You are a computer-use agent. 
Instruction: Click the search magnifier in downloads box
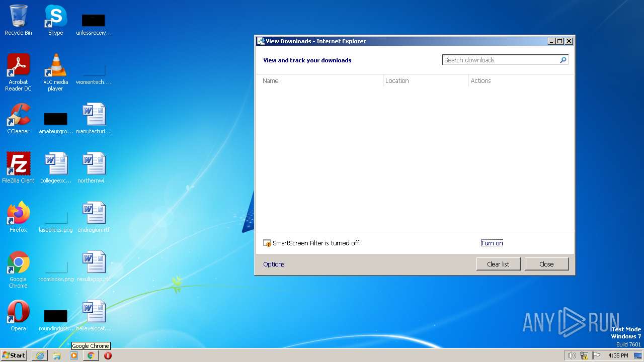click(563, 60)
